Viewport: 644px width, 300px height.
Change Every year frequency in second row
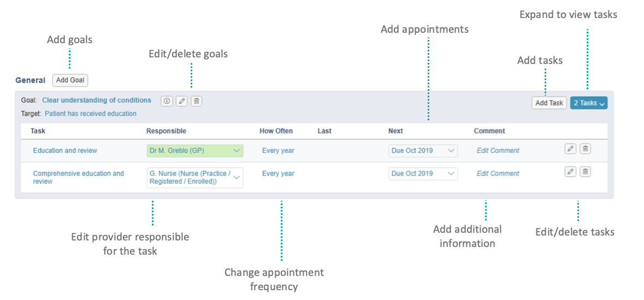click(278, 174)
